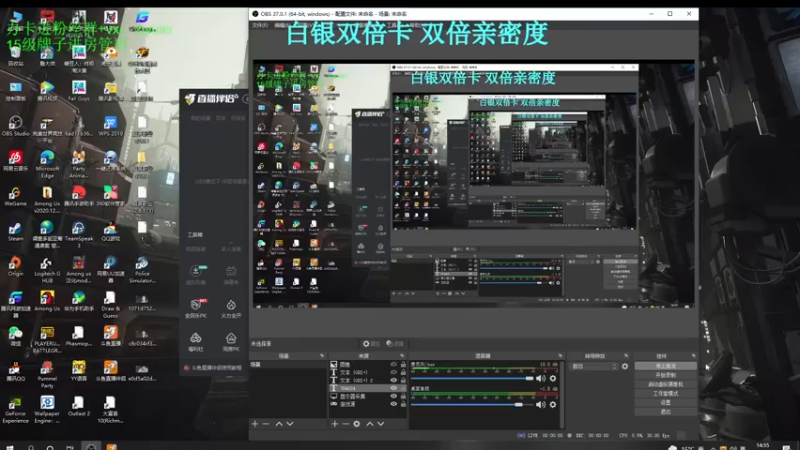This screenshot has width=800, height=450.
Task: Toggle lock on the 图像 image source
Action: [x=403, y=364]
